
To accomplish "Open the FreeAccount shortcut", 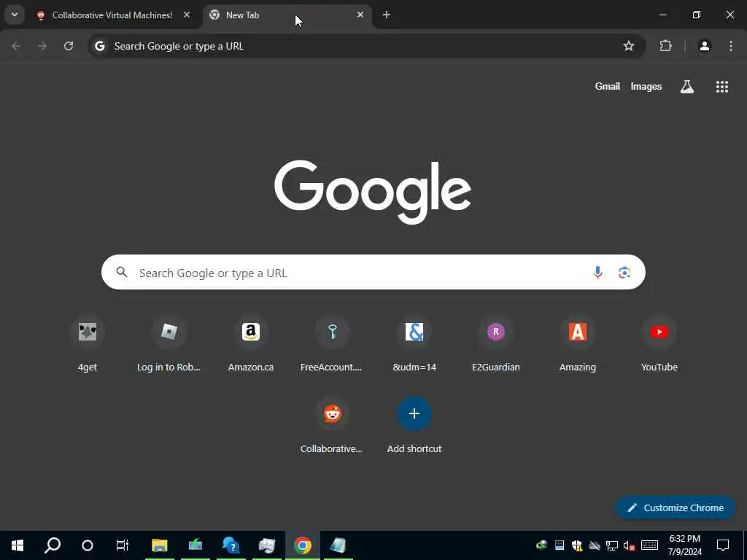I will tap(332, 343).
